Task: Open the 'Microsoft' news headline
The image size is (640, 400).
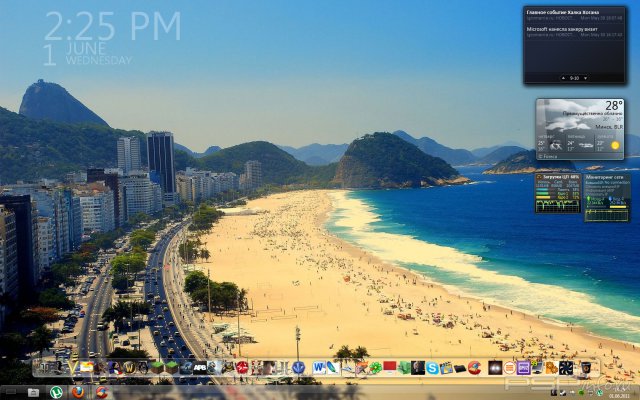Action: (575, 31)
